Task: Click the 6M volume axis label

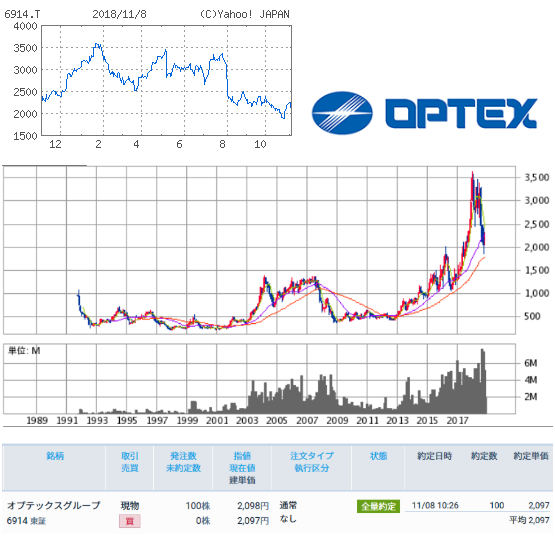Action: (x=531, y=363)
